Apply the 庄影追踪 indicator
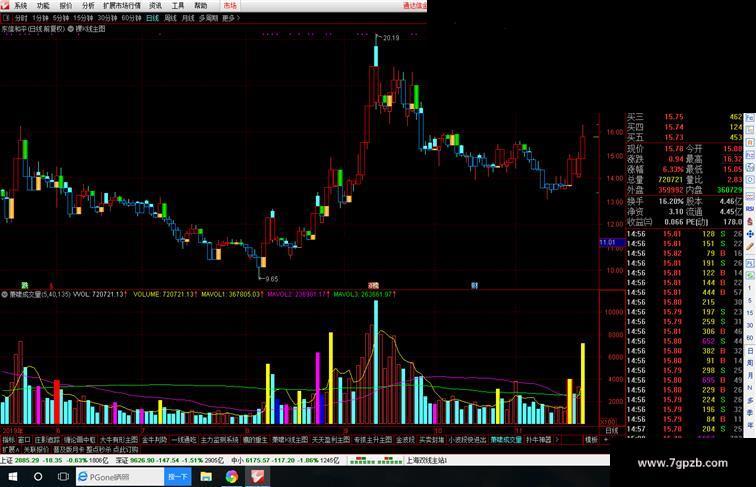 pos(47,440)
